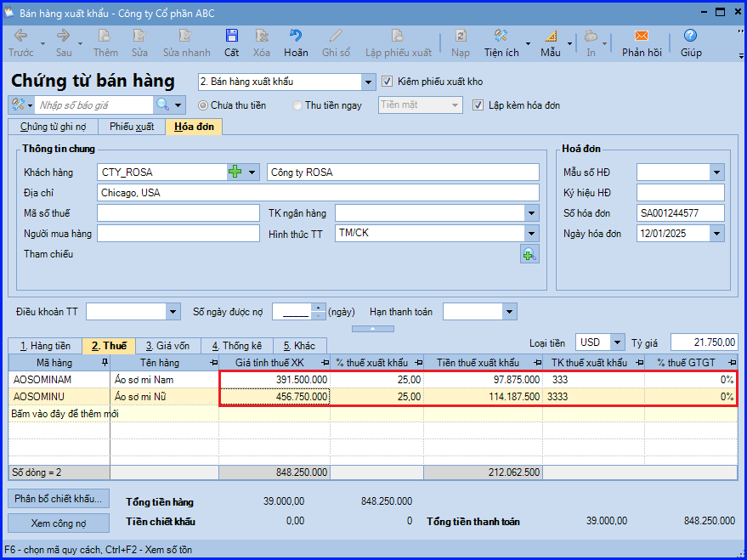Image resolution: width=747 pixels, height=560 pixels.
Task: Click the 3333 tax account cell
Action: [593, 396]
